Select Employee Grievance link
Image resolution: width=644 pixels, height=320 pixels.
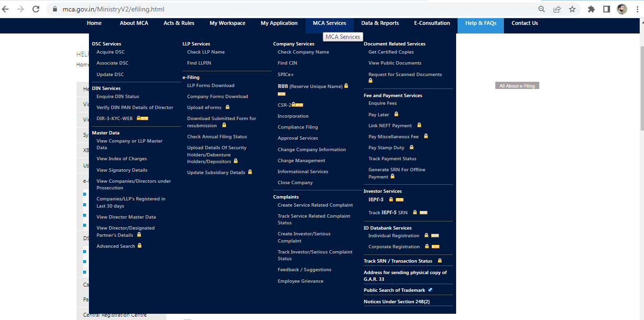[300, 281]
